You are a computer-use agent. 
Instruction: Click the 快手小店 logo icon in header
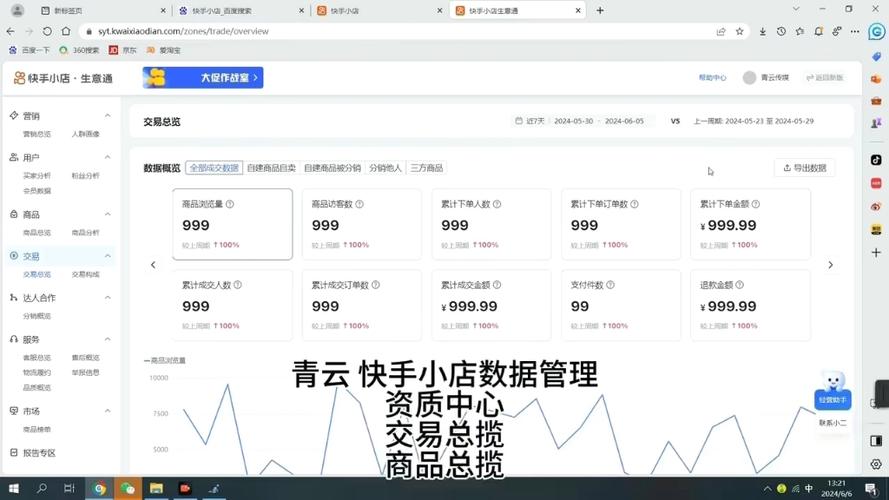(x=19, y=78)
